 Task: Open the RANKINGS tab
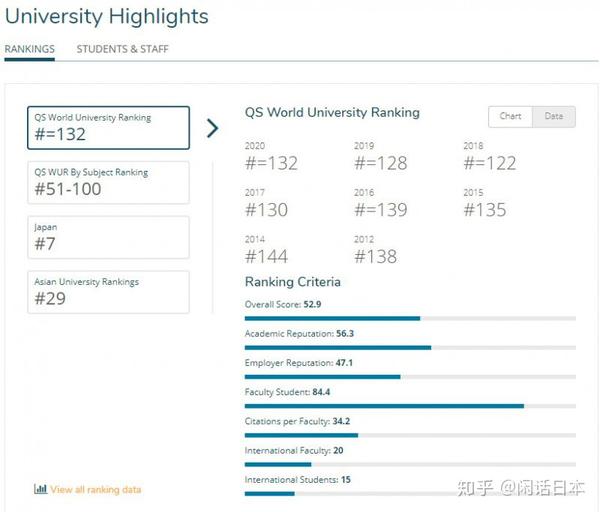29,49
